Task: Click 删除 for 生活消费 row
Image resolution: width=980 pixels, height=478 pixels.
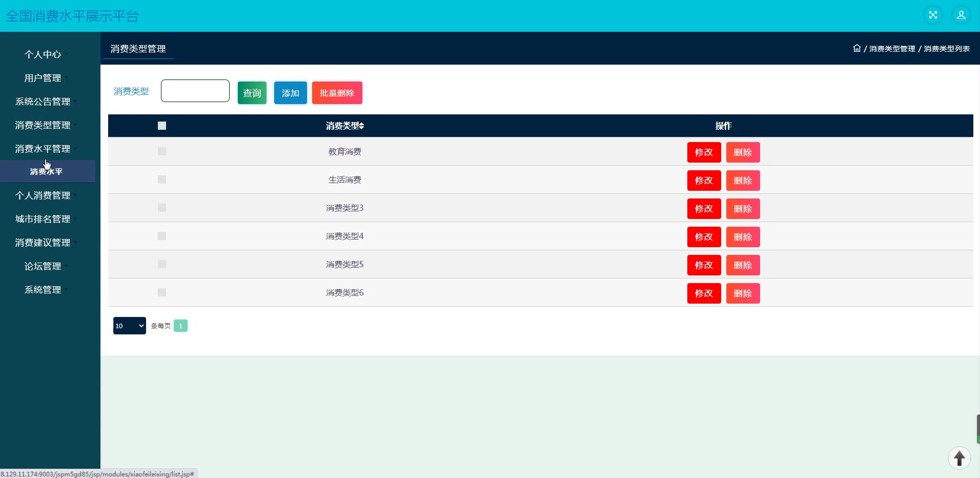Action: tap(743, 181)
